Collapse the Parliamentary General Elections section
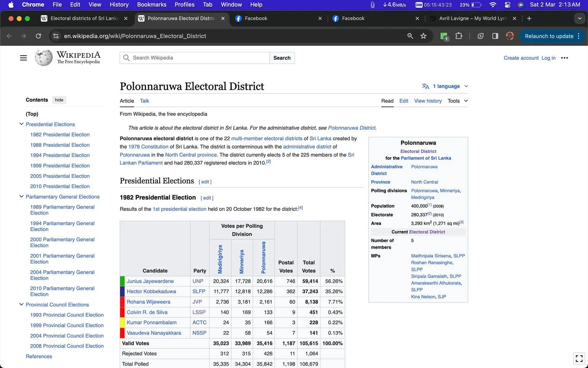This screenshot has height=368, width=588. [21, 197]
